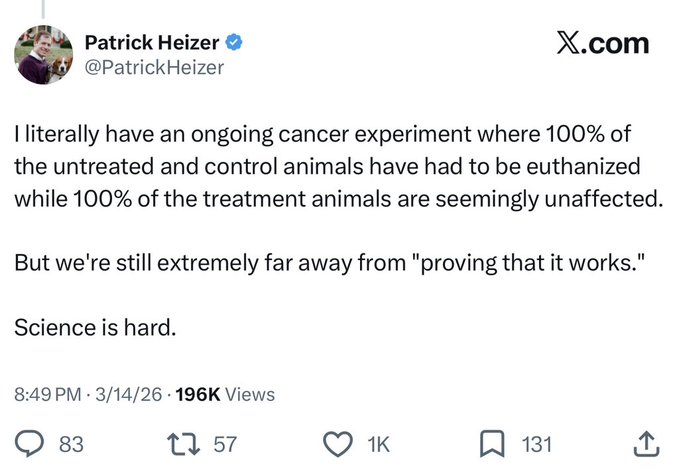
Task: Click the bookmark count 131
Action: point(536,444)
